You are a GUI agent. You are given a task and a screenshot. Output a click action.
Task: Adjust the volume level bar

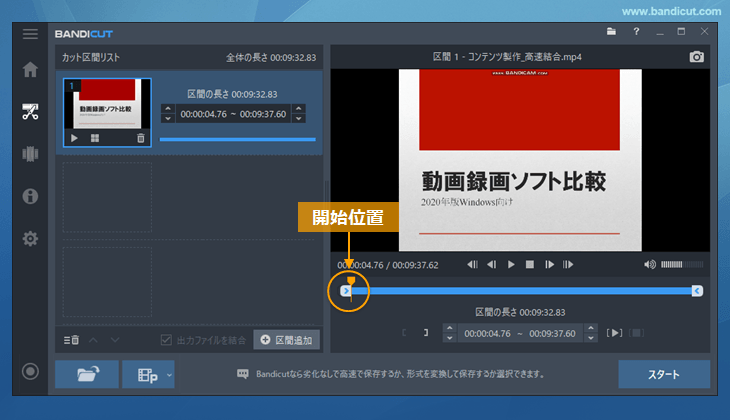pyautogui.click(x=682, y=264)
